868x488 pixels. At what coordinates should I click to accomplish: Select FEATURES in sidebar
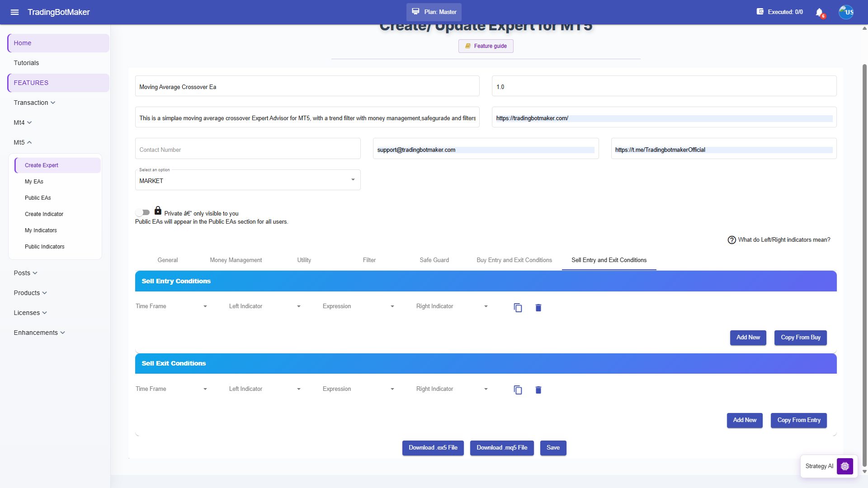(58, 83)
